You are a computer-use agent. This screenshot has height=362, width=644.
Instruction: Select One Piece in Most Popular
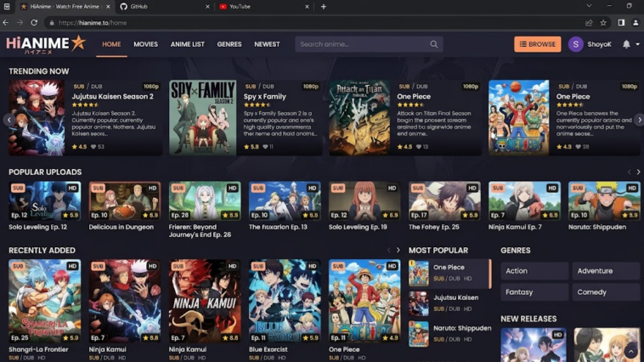click(x=449, y=274)
